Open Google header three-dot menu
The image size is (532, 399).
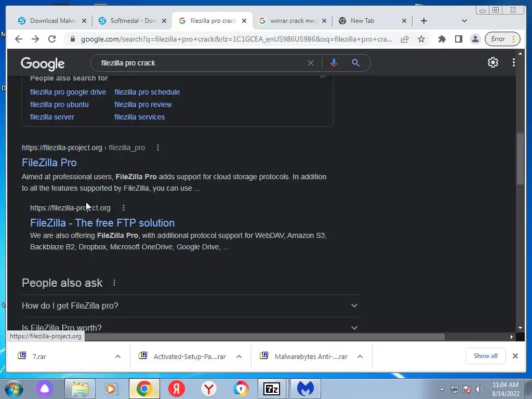[514, 62]
